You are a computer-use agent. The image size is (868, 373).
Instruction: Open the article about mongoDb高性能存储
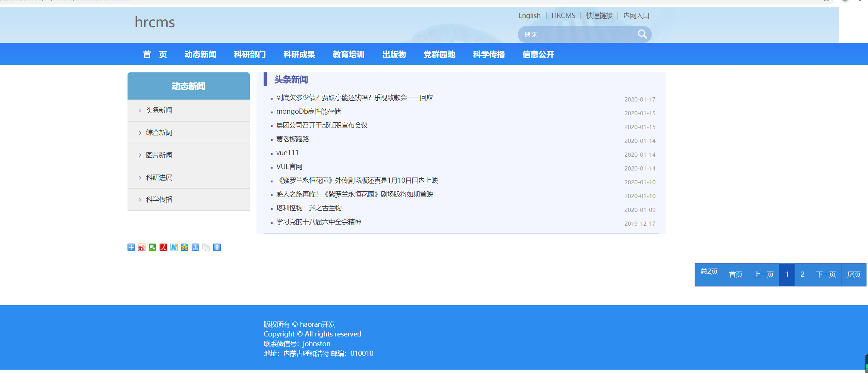(x=308, y=111)
